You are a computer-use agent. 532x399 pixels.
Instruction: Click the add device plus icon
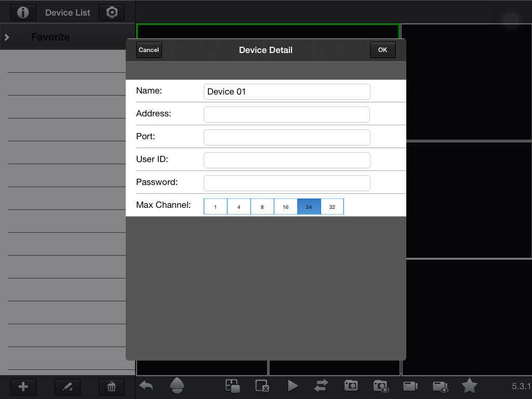[23, 387]
